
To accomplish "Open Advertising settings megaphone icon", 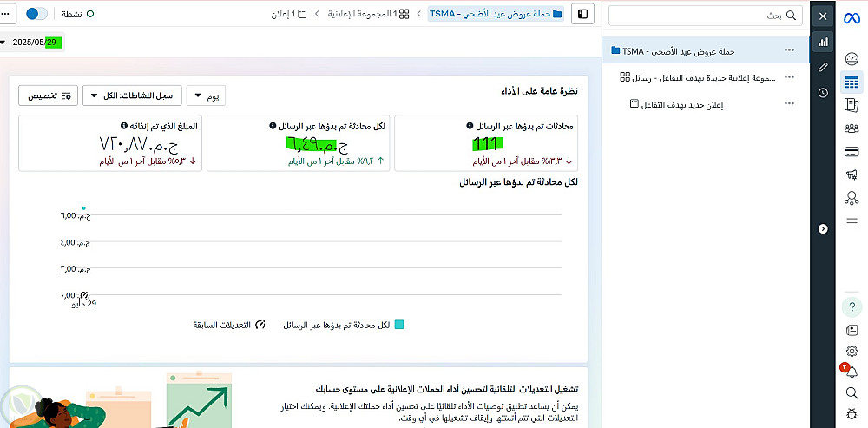I will (852, 175).
